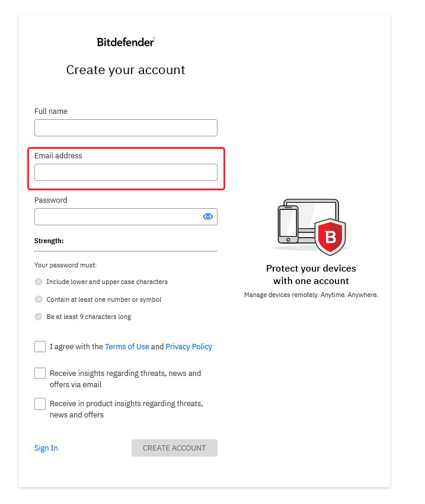Click the Bitdefender logo
425x504 pixels.
(126, 42)
